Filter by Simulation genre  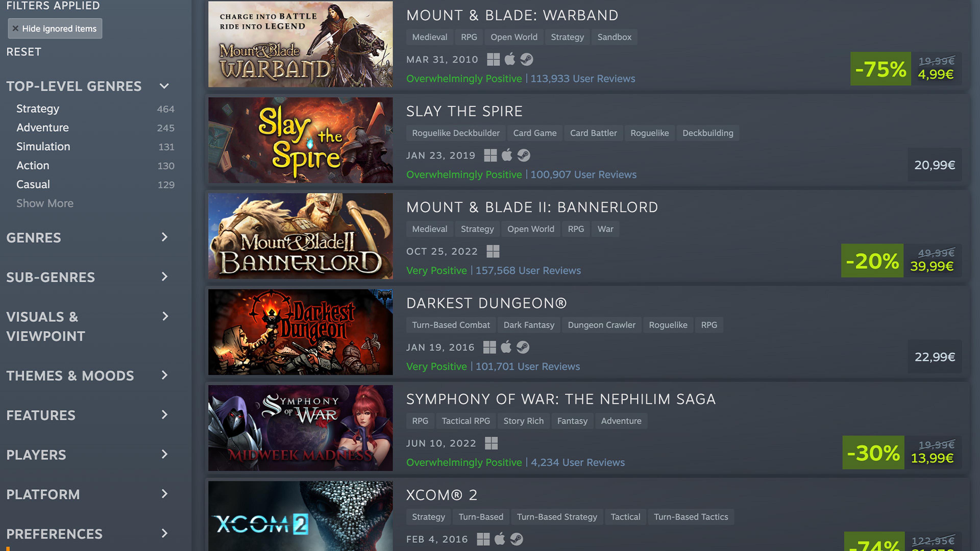coord(43,146)
